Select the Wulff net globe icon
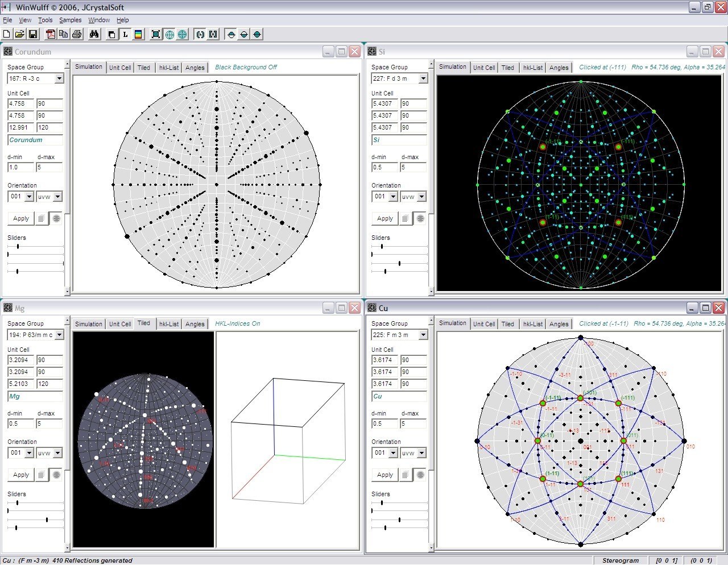728x565 pixels. coord(169,35)
